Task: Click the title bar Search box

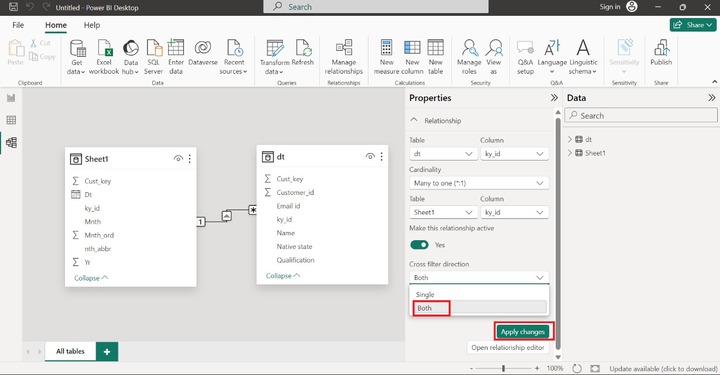Action: [376, 6]
